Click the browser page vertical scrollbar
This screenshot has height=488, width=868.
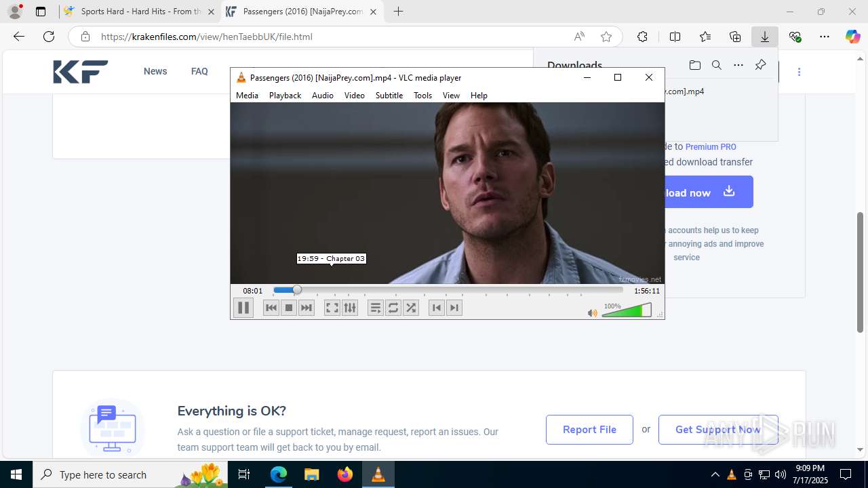861,271
